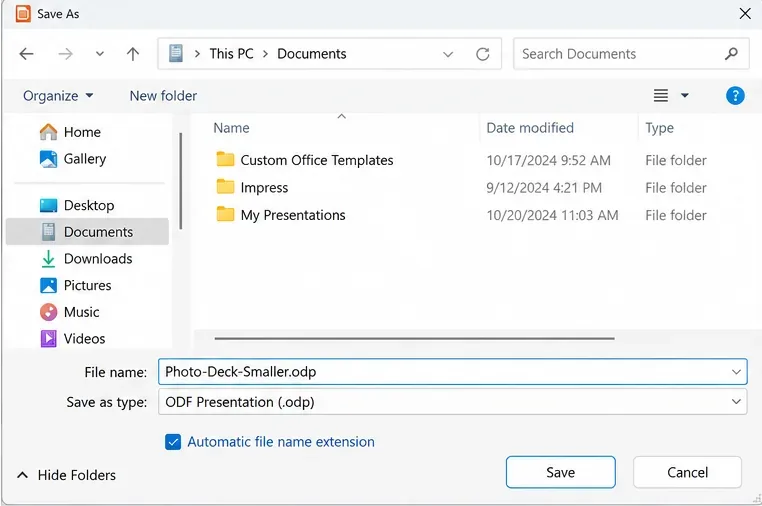
Task: Open the Organize menu
Action: pyautogui.click(x=58, y=96)
